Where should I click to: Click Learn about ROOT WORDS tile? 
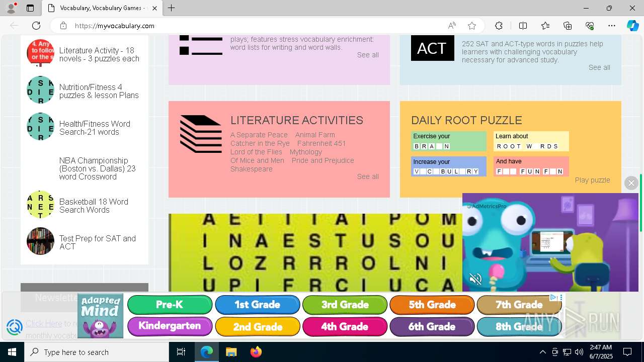coord(531,141)
